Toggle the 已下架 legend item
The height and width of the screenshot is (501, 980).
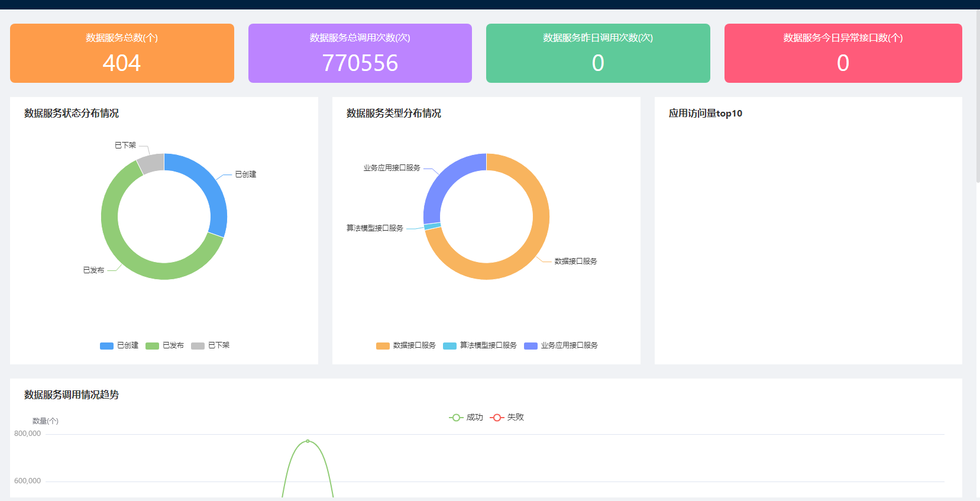(210, 345)
